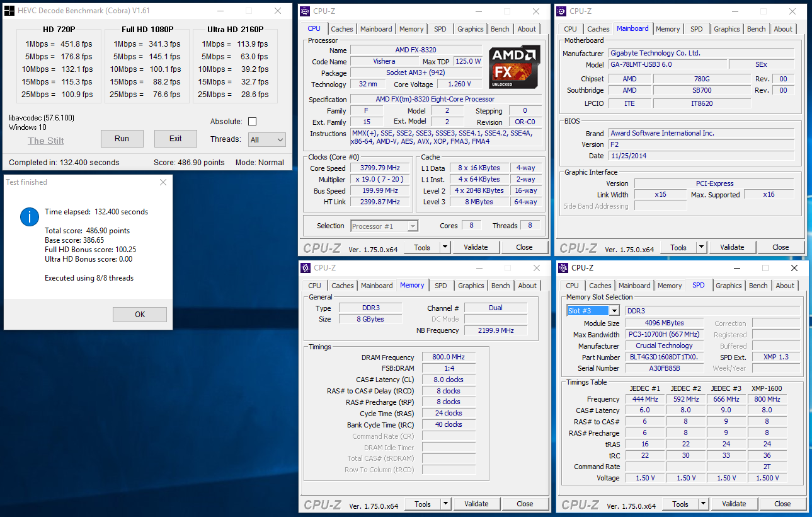Click the Run button in HEVC Benchmark
The image size is (812, 517).
122,139
